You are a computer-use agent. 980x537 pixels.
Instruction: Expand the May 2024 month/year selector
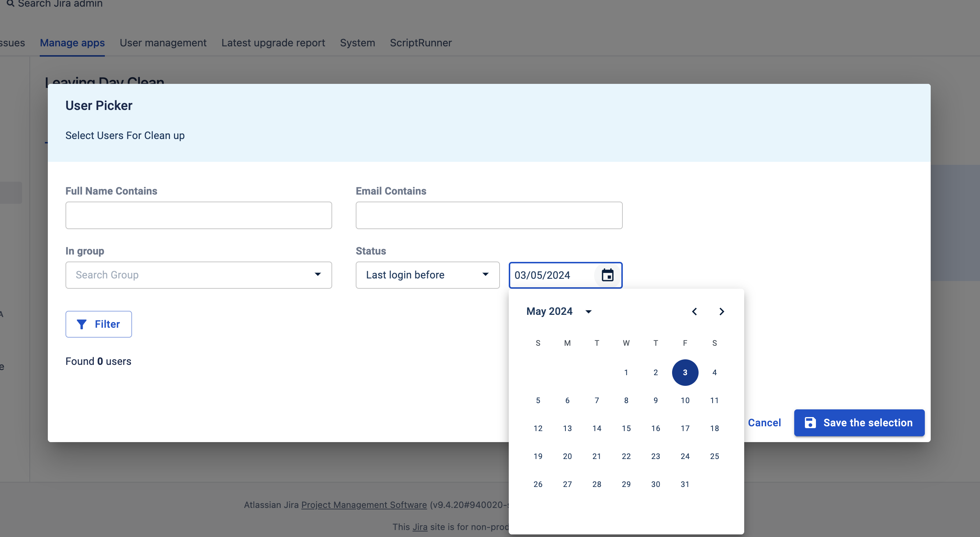click(557, 312)
